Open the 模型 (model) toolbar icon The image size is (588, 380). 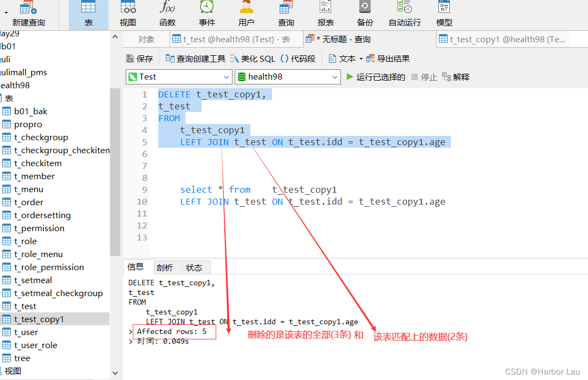[x=444, y=14]
